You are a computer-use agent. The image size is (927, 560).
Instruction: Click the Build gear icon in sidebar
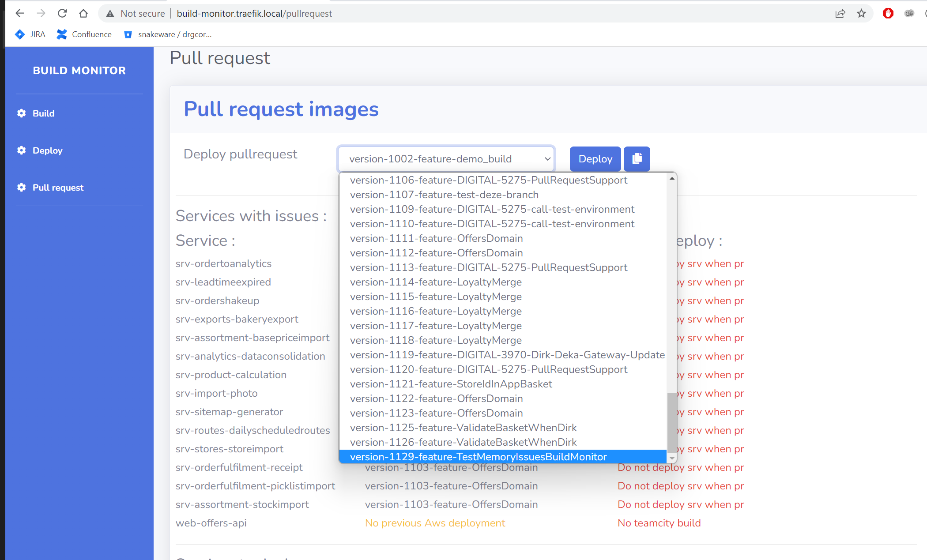21,113
